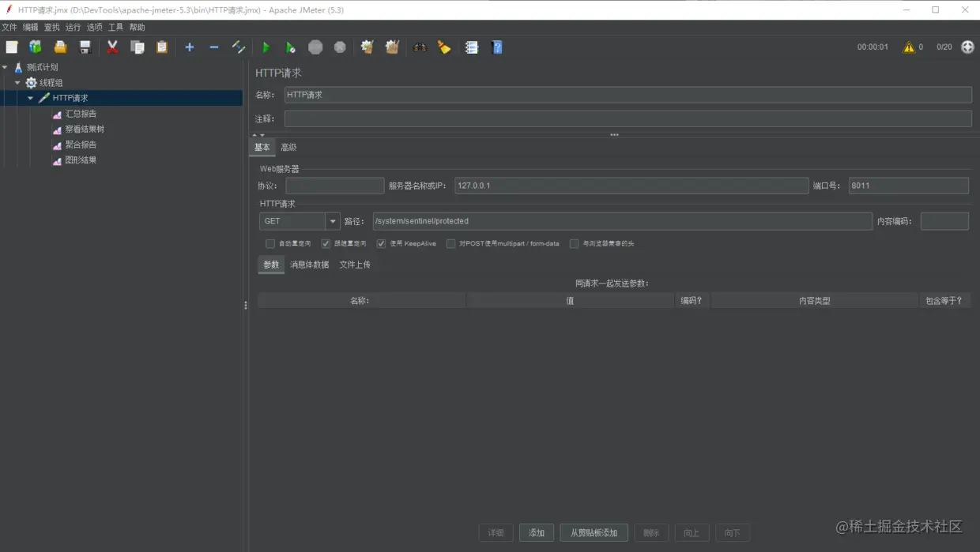Uncheck 跟随重定向 checkbox
The width and height of the screenshot is (980, 552).
tap(326, 244)
